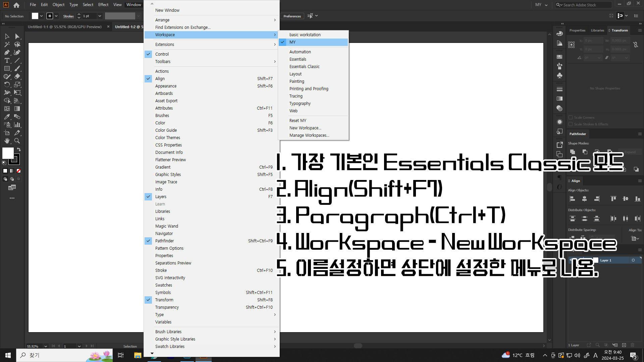Screen dimensions: 644x362
Task: Click Horizontal Align Left in Align panel
Action: (573, 199)
